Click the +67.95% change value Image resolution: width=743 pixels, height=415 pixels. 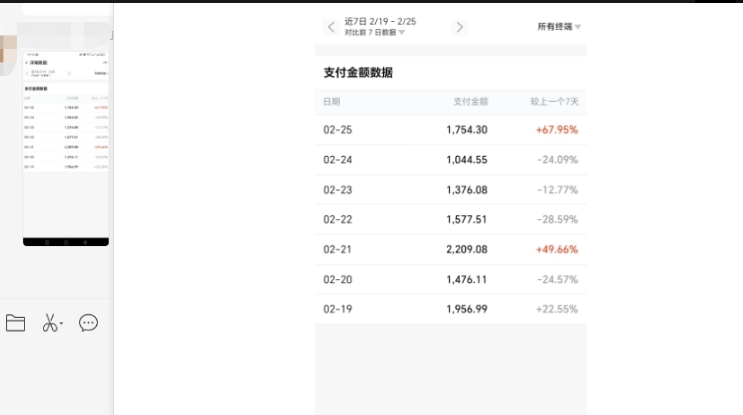click(556, 130)
